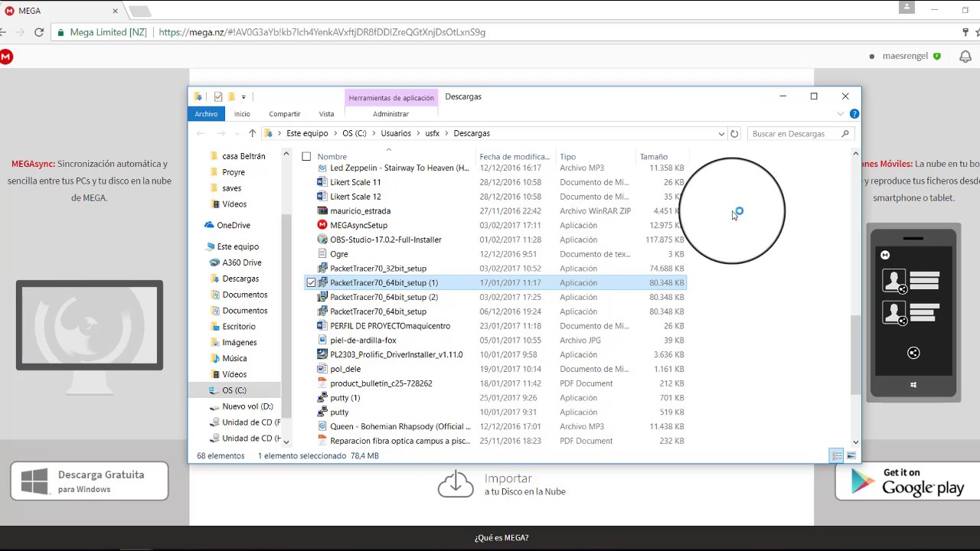Click the Descarga Gratuita para Windows button
This screenshot has width=980, height=551.
click(90, 481)
